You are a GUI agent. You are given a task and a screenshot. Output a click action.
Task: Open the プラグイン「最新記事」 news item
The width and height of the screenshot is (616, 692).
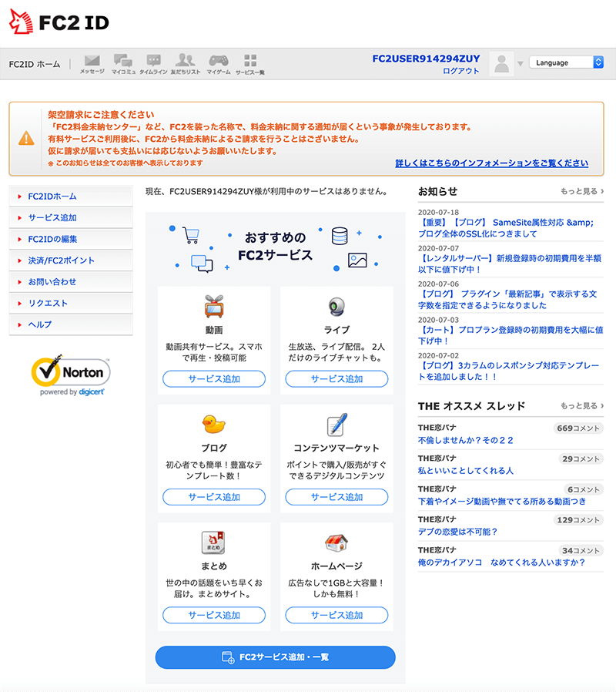tap(507, 300)
